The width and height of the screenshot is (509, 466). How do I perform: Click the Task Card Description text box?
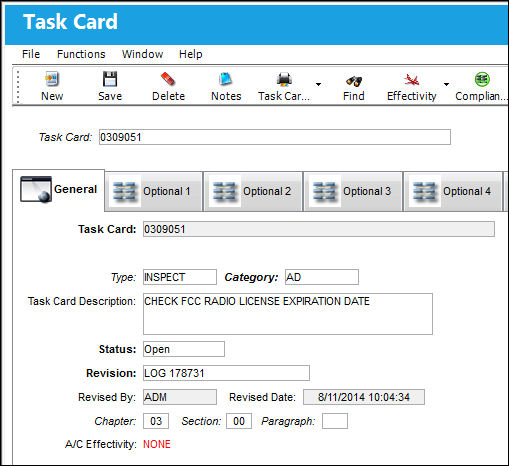coord(288,314)
